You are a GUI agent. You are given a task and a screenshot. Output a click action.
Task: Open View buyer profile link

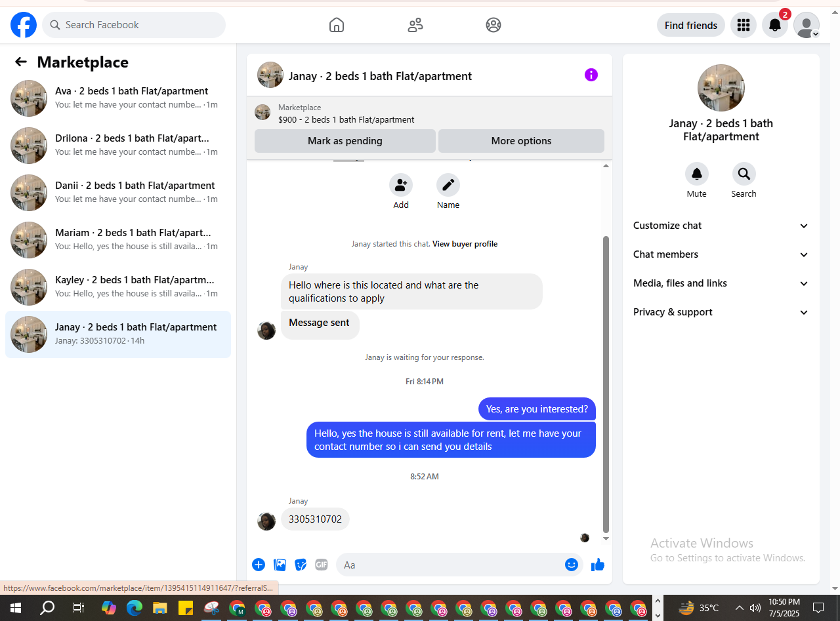[x=465, y=244]
